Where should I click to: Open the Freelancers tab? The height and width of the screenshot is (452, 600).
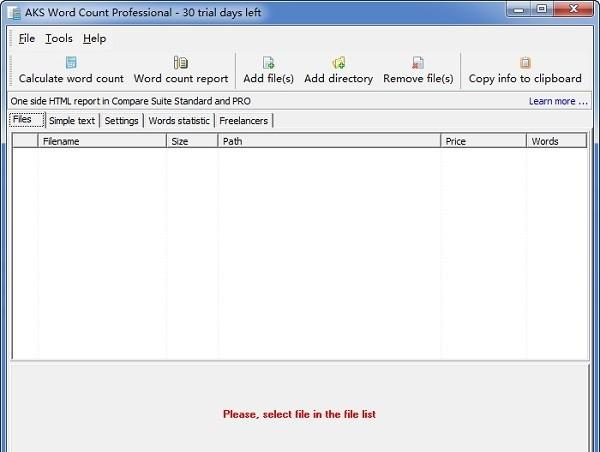[x=244, y=121]
